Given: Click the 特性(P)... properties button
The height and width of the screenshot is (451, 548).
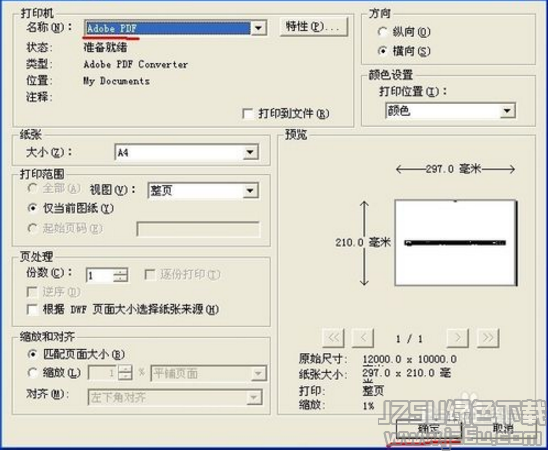Looking at the screenshot, I should (313, 27).
